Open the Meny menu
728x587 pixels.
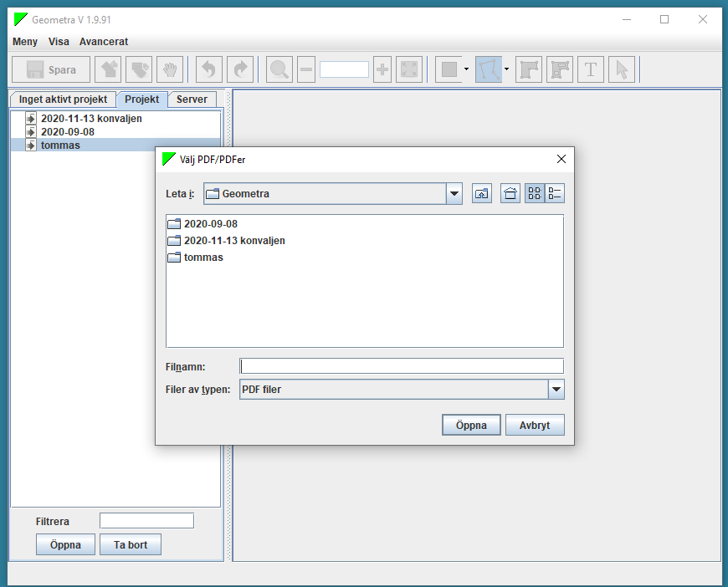(25, 42)
